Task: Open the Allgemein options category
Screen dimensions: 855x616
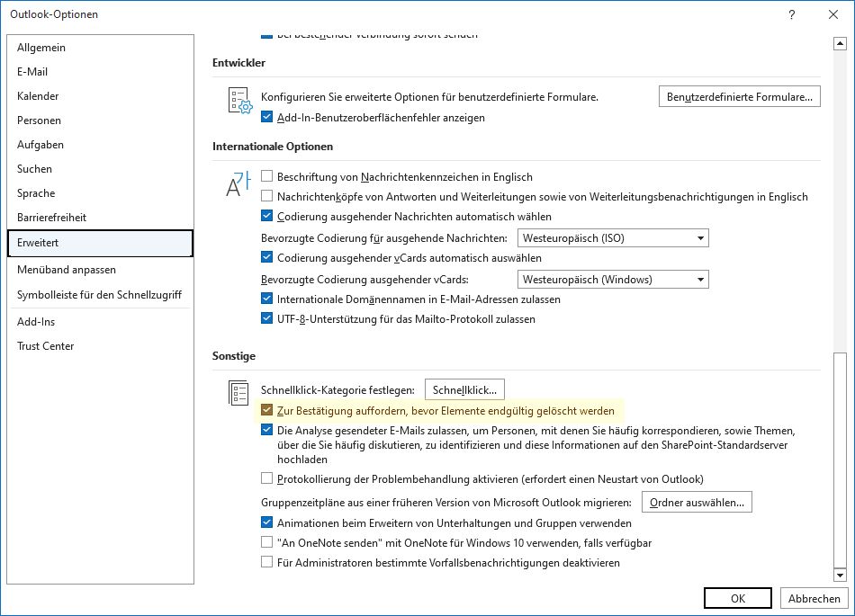Action: tap(100, 48)
